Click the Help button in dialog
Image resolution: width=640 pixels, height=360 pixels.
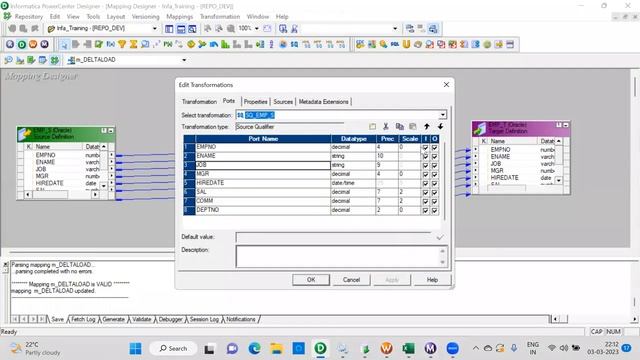click(432, 280)
